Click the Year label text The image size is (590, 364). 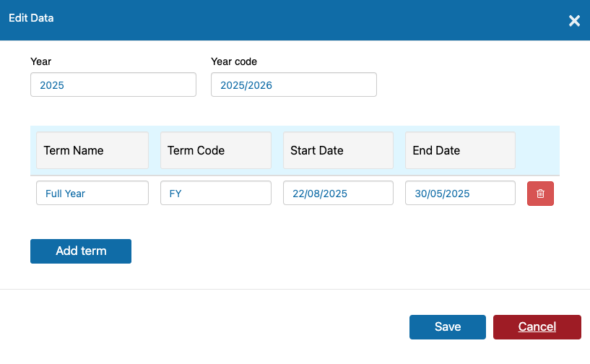(40, 61)
